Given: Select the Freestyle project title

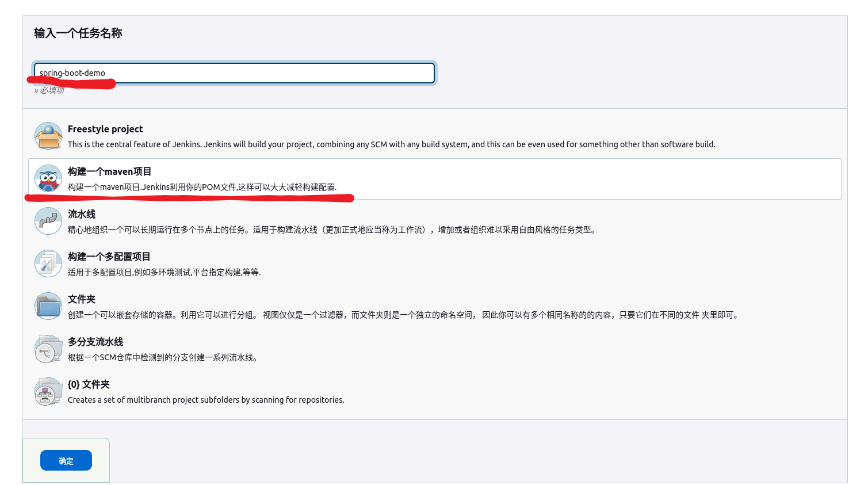Looking at the screenshot, I should 105,129.
